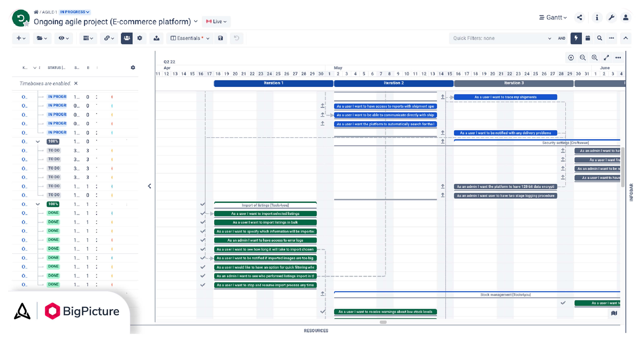The height and width of the screenshot is (342, 644).
Task: Click 'import selected listings' task bar
Action: click(265, 213)
